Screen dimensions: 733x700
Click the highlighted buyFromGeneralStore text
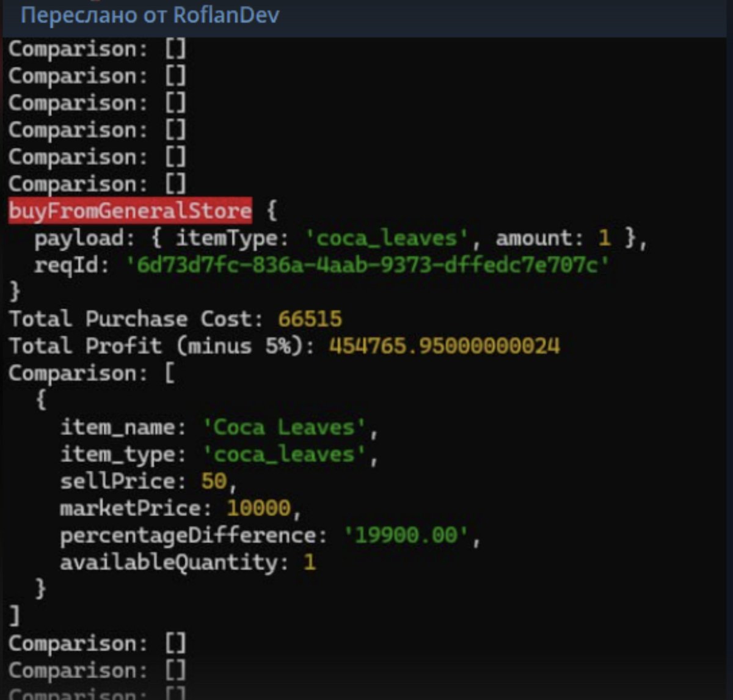130,211
